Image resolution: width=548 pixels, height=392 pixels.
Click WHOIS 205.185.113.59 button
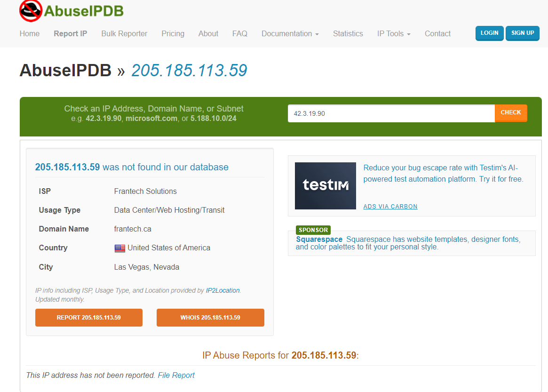click(210, 318)
